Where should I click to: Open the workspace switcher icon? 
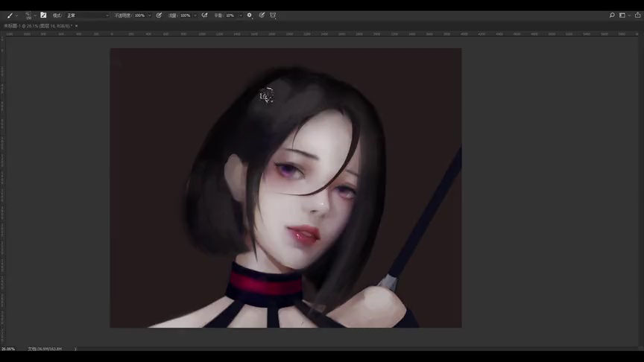pyautogui.click(x=623, y=15)
